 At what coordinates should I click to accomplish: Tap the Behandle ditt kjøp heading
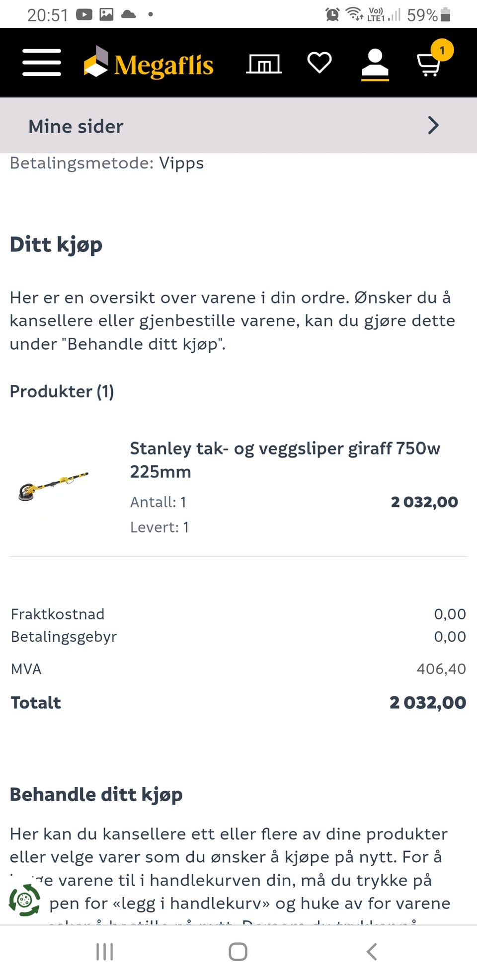coord(96,795)
